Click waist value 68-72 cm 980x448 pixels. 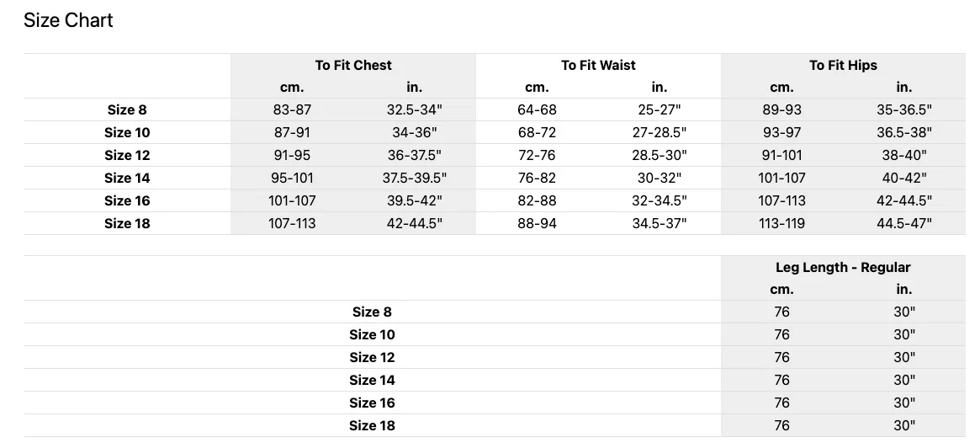pyautogui.click(x=537, y=133)
